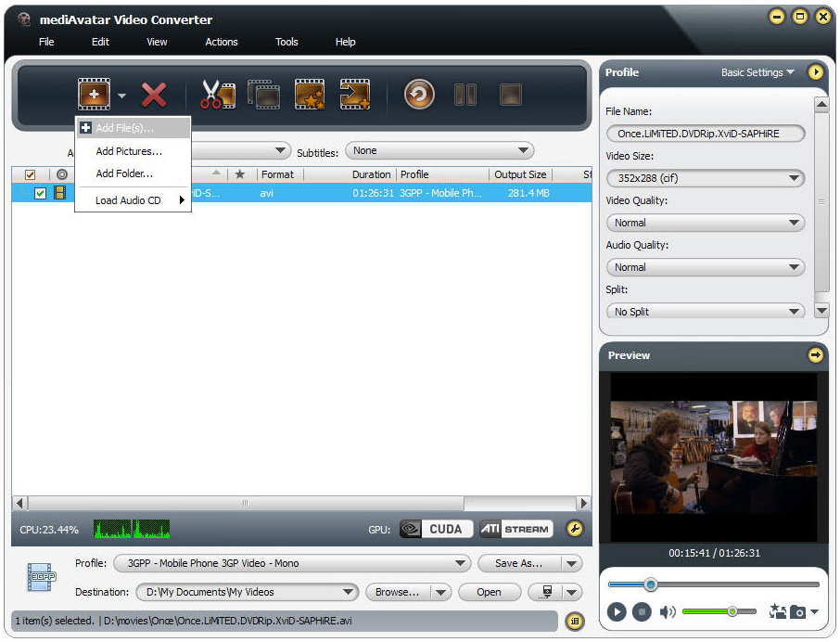The image size is (840, 642).
Task: Open the Split No Split dropdown
Action: (x=706, y=312)
